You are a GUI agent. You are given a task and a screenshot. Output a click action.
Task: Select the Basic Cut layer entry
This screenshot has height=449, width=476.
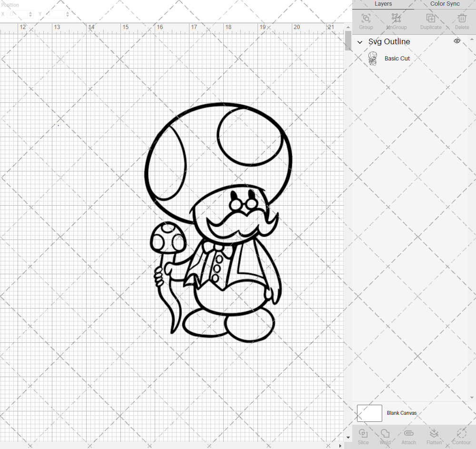coord(397,58)
